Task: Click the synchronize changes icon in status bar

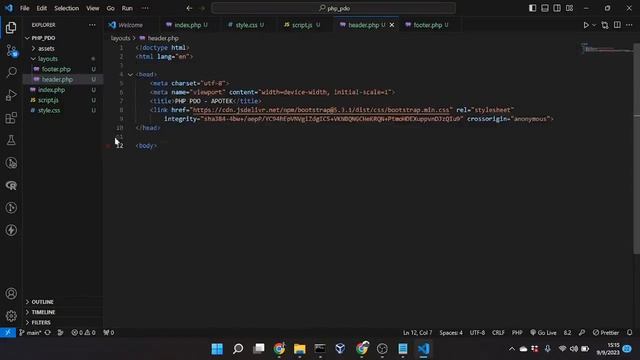Action: click(48, 333)
